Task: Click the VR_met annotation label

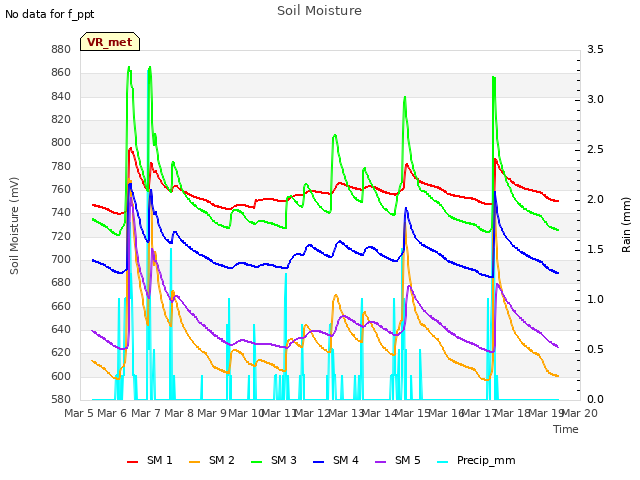Action: [x=110, y=42]
